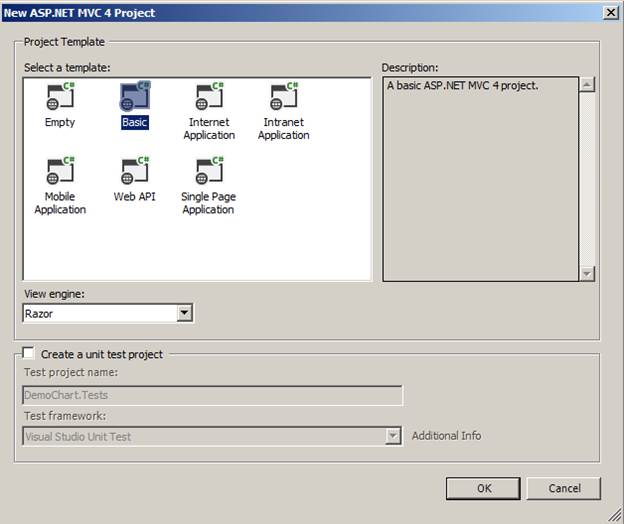Click the OK button

483,488
